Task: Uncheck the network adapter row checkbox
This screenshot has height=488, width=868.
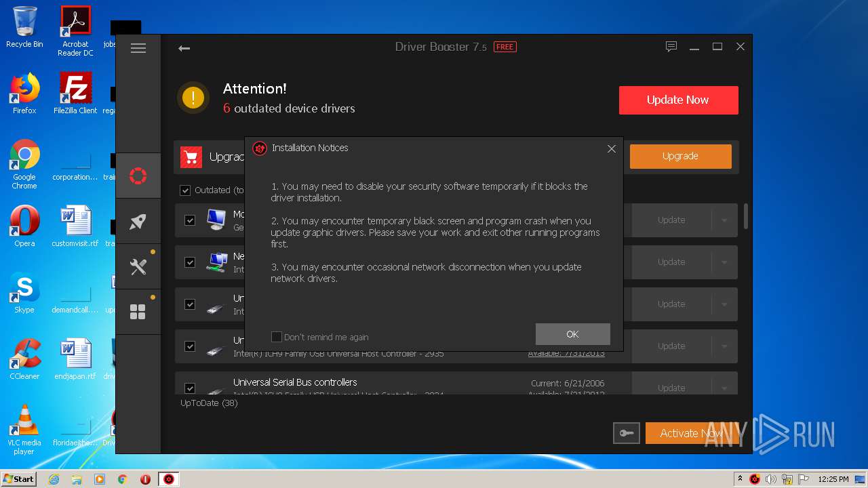Action: [190, 262]
